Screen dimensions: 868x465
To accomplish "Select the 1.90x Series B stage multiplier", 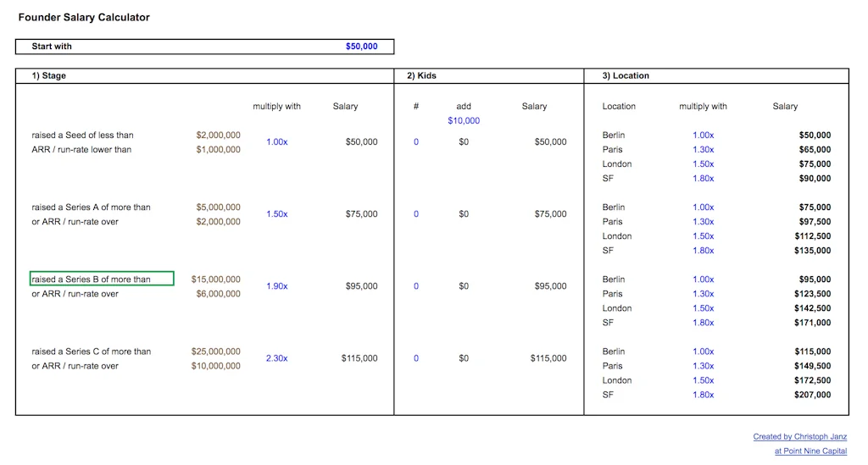I will 276,286.
